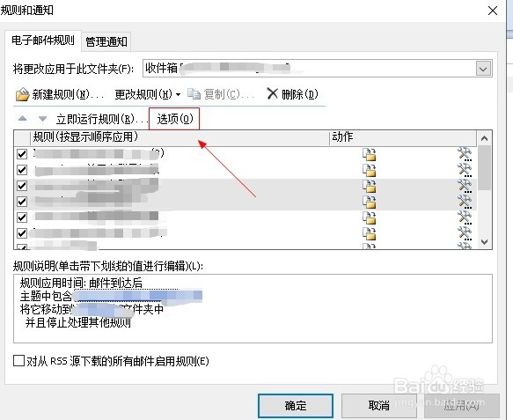Enable rules for RSS feed downloads checkbox
The image size is (513, 420).
coord(18,360)
